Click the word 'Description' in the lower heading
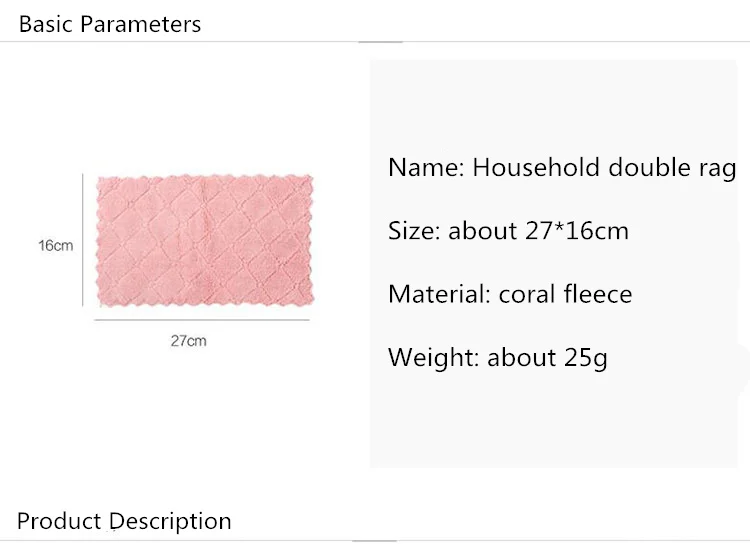The height and width of the screenshot is (557, 750). 170,521
